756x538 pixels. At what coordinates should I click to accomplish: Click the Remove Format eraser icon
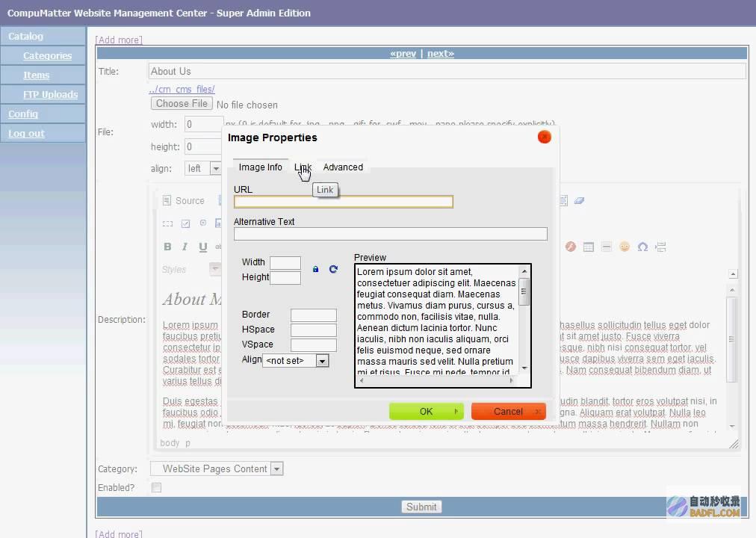pyautogui.click(x=579, y=200)
